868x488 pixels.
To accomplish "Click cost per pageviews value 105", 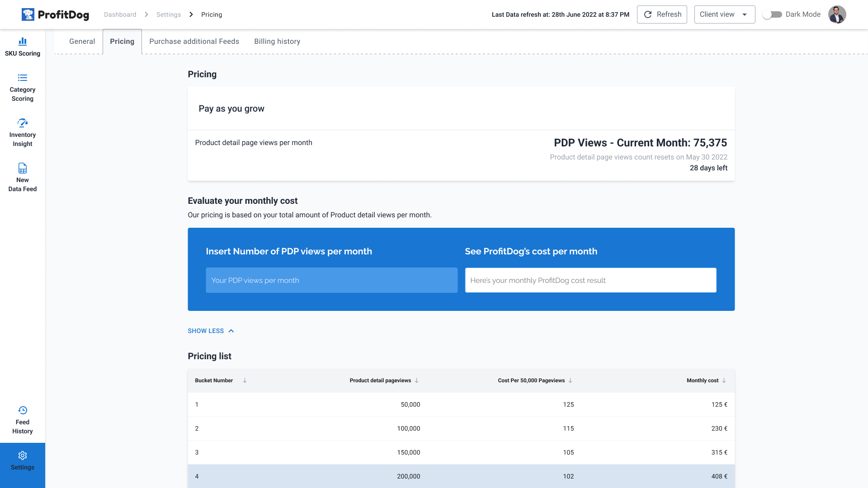I will 568,452.
